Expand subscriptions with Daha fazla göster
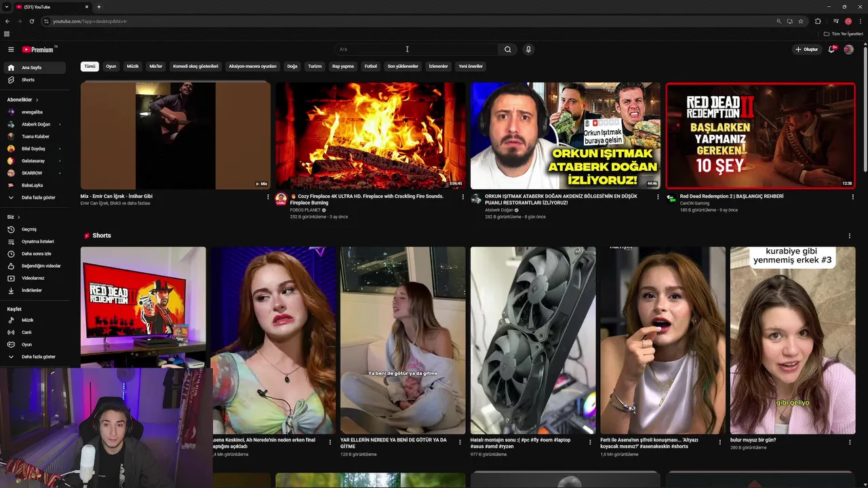Image resolution: width=868 pixels, height=488 pixels. 36,197
